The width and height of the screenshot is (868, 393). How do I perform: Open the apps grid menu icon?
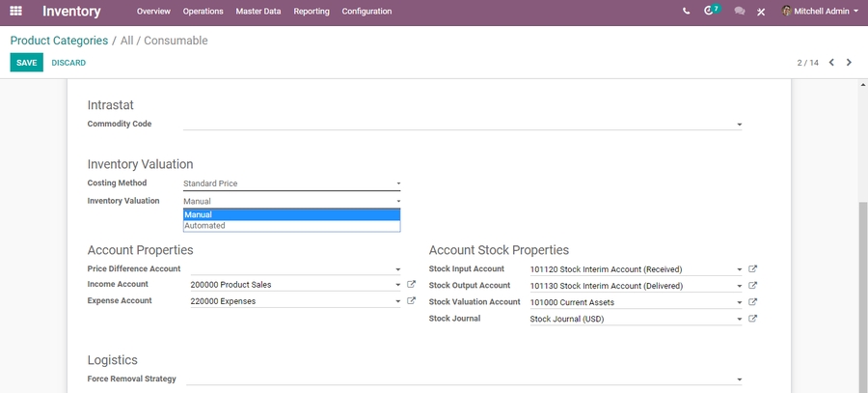(15, 12)
